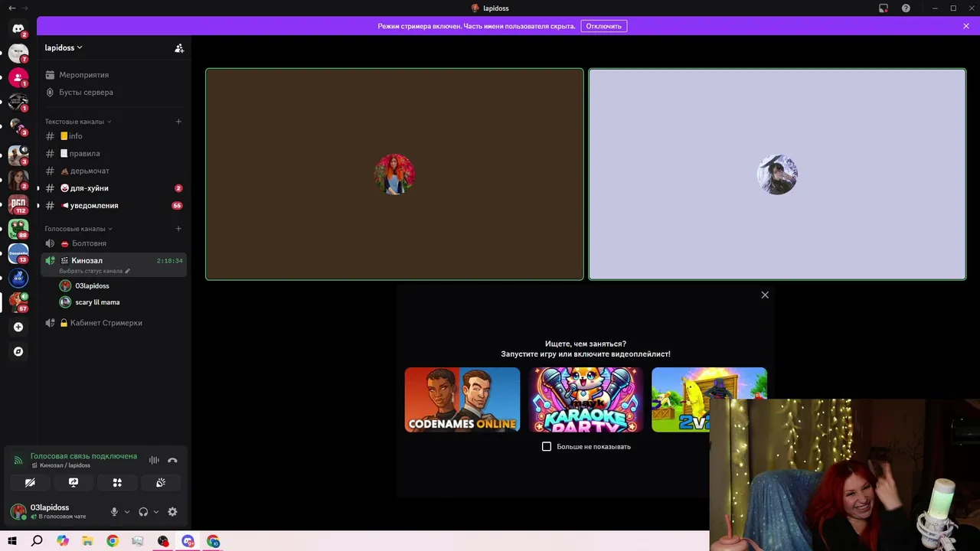Go back with the title bar arrow
The width and height of the screenshot is (980, 551).
[x=11, y=8]
